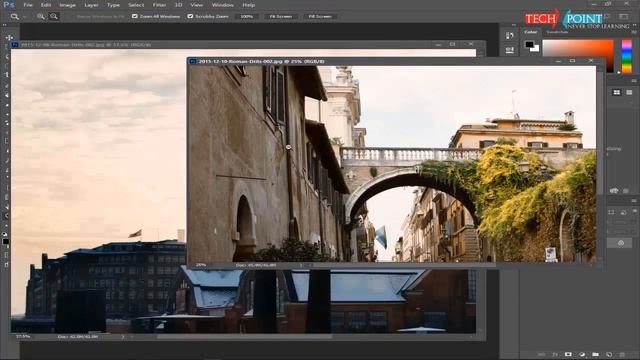This screenshot has width=640, height=360.
Task: Click the fx layer style icon
Action: [555, 355]
